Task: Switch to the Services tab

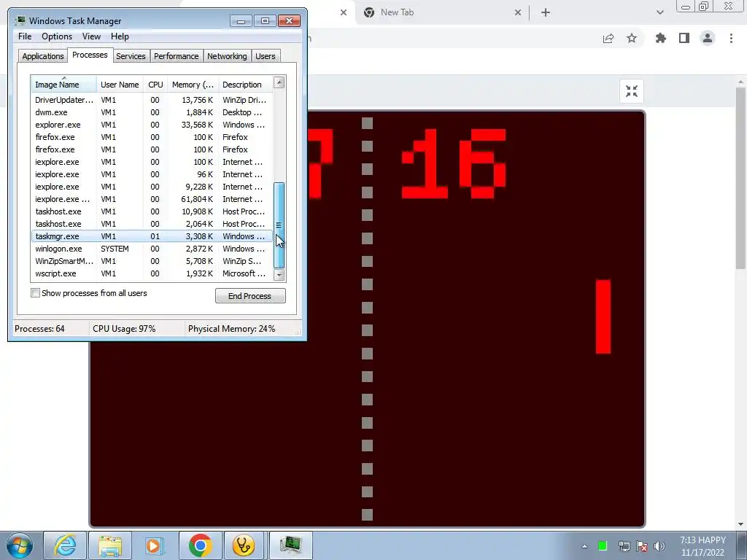Action: tap(131, 56)
